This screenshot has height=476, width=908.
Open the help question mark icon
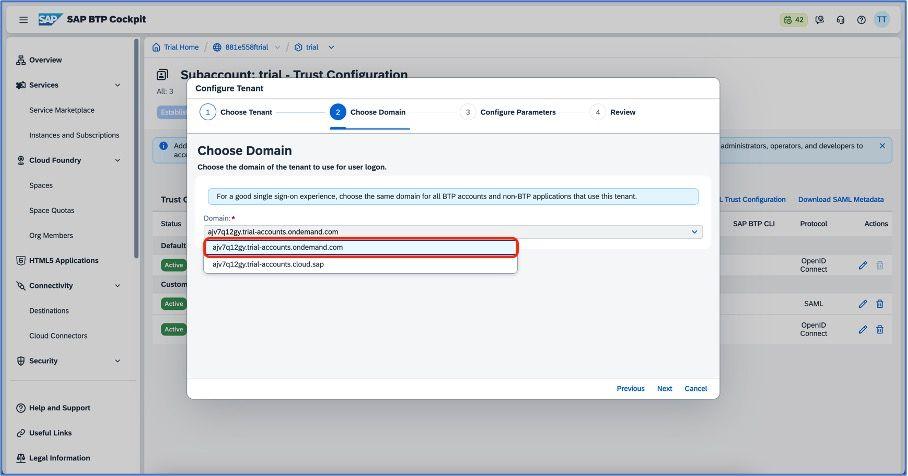[x=861, y=20]
